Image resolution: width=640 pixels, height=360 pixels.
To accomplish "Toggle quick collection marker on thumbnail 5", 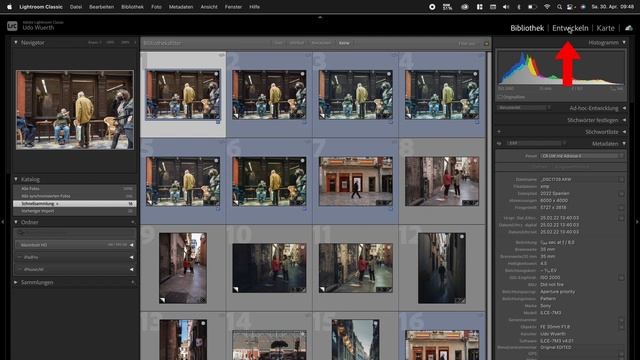I will [216, 161].
